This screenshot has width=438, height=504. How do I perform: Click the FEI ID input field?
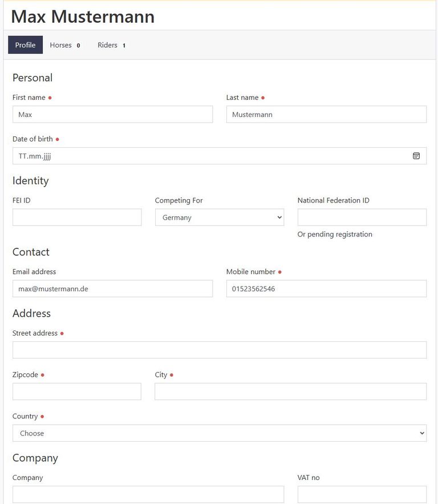[x=77, y=217]
